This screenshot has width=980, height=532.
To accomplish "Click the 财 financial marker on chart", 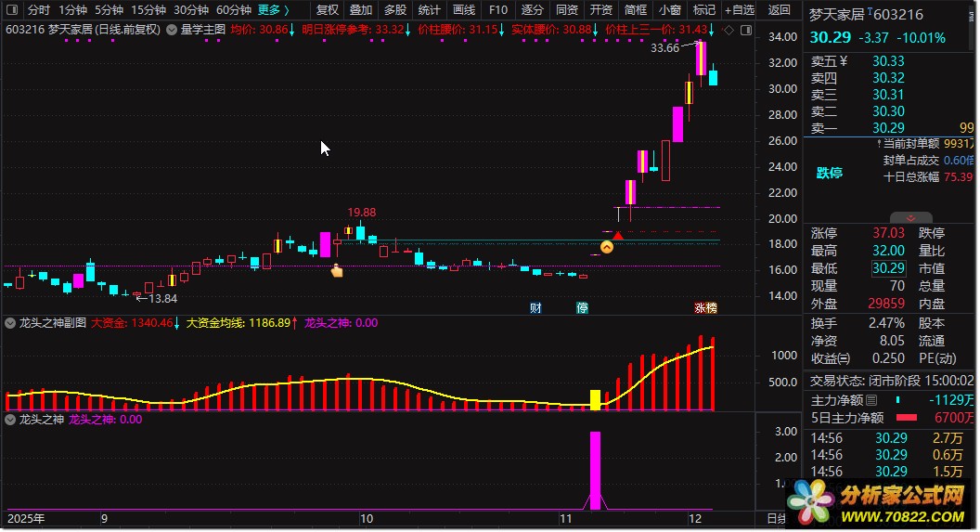I will pyautogui.click(x=535, y=307).
